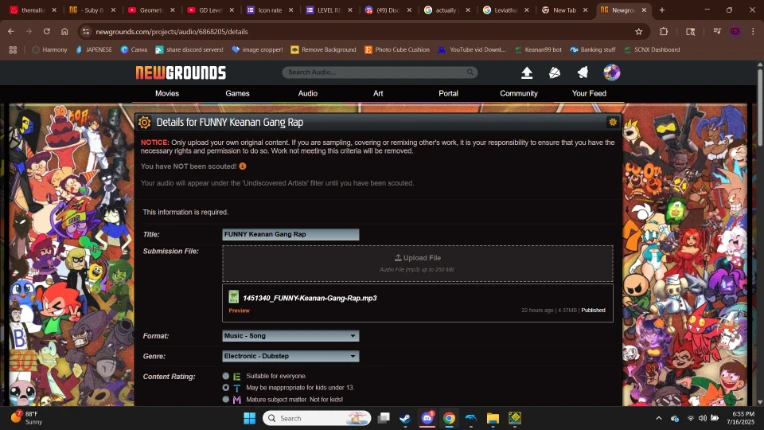Viewport: 764px width, 430px height.
Task: Open File Explorer from the taskbar
Action: (493, 418)
